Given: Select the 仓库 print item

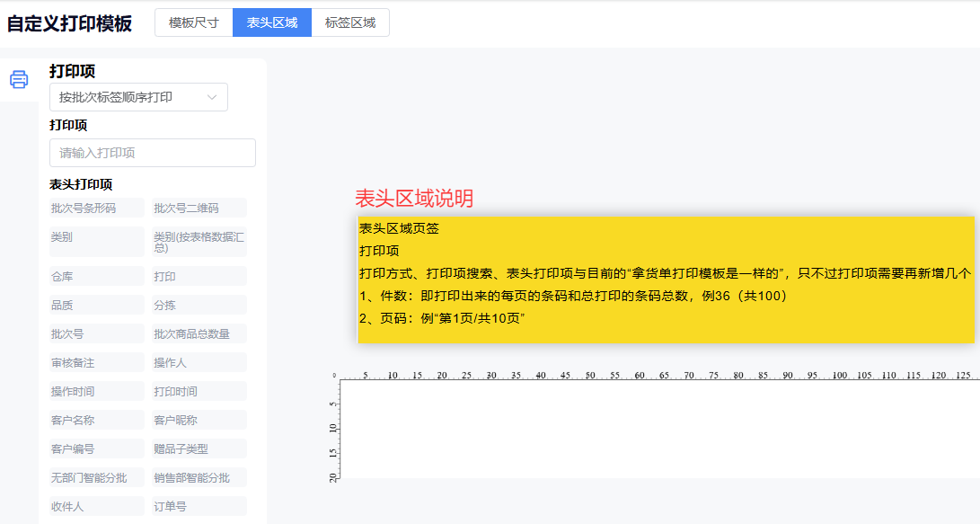Looking at the screenshot, I should click(97, 277).
